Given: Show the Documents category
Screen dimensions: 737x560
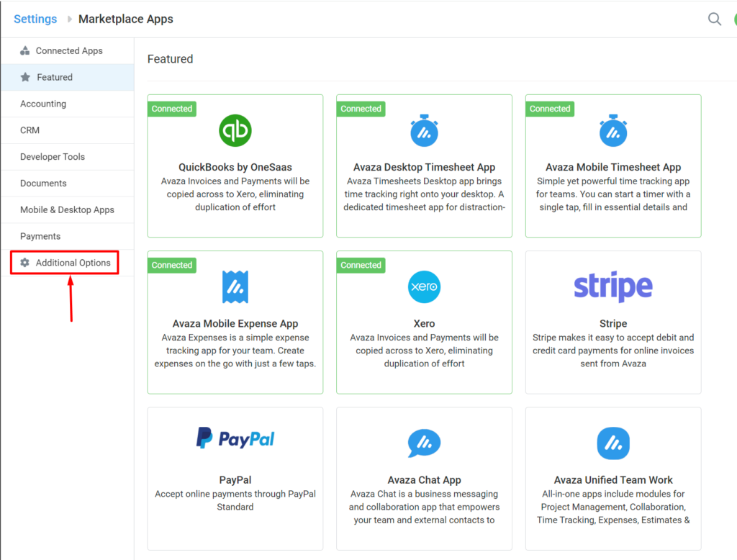Looking at the screenshot, I should pos(68,184).
